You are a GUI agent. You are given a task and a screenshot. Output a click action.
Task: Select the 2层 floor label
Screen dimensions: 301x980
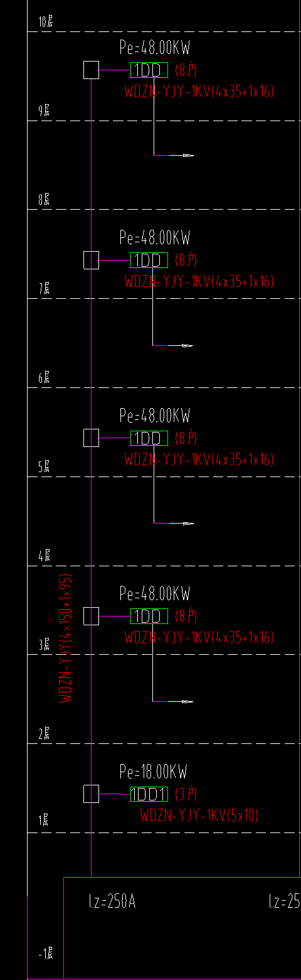click(44, 734)
